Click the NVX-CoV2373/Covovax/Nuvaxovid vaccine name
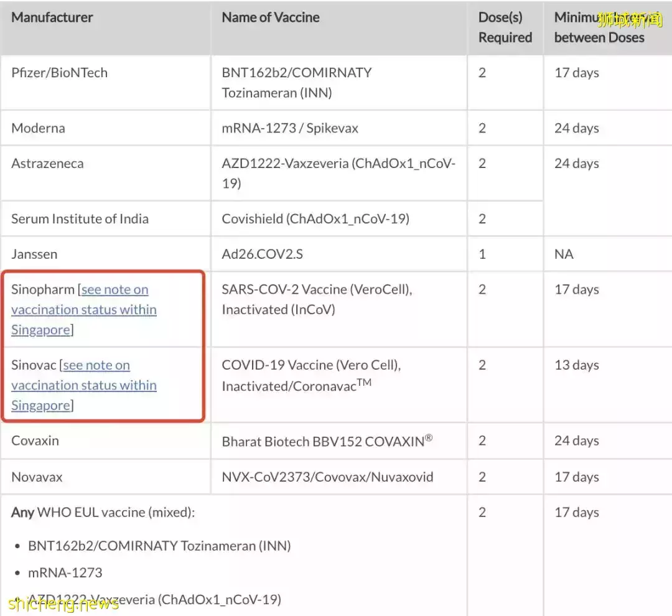672x616 pixels. point(327,477)
